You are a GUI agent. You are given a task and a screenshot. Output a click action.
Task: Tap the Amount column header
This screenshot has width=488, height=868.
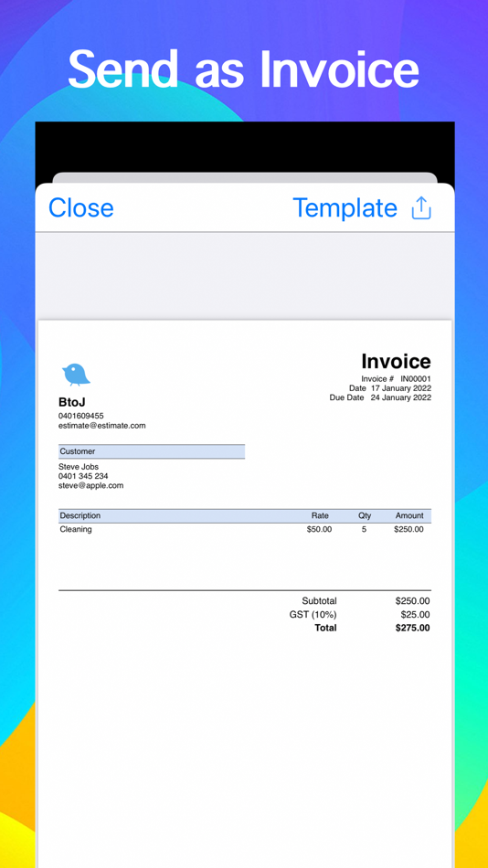click(x=409, y=516)
